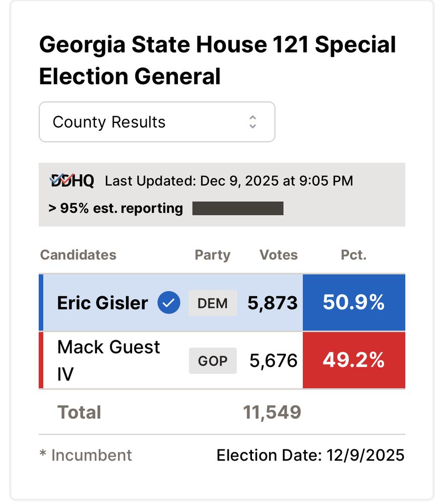This screenshot has width=444, height=504.
Task: Click the Votes column header
Action: tap(279, 255)
